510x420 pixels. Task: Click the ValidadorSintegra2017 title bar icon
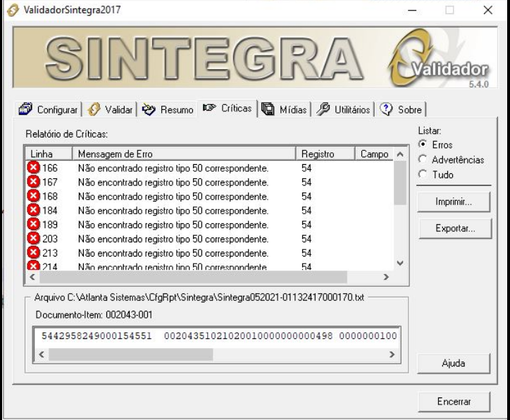13,10
